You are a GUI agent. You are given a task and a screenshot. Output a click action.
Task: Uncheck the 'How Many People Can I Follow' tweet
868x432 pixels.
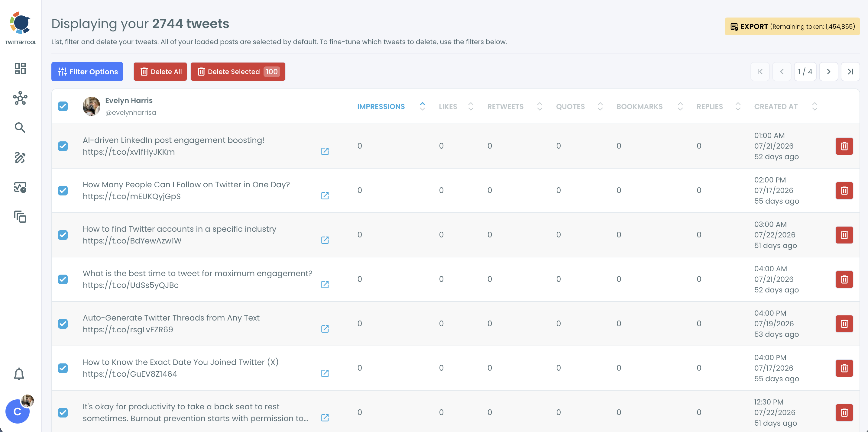63,191
